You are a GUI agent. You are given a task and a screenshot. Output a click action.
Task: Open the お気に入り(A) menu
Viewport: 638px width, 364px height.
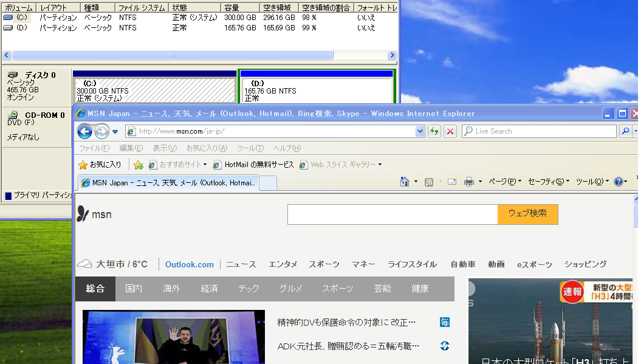click(207, 148)
